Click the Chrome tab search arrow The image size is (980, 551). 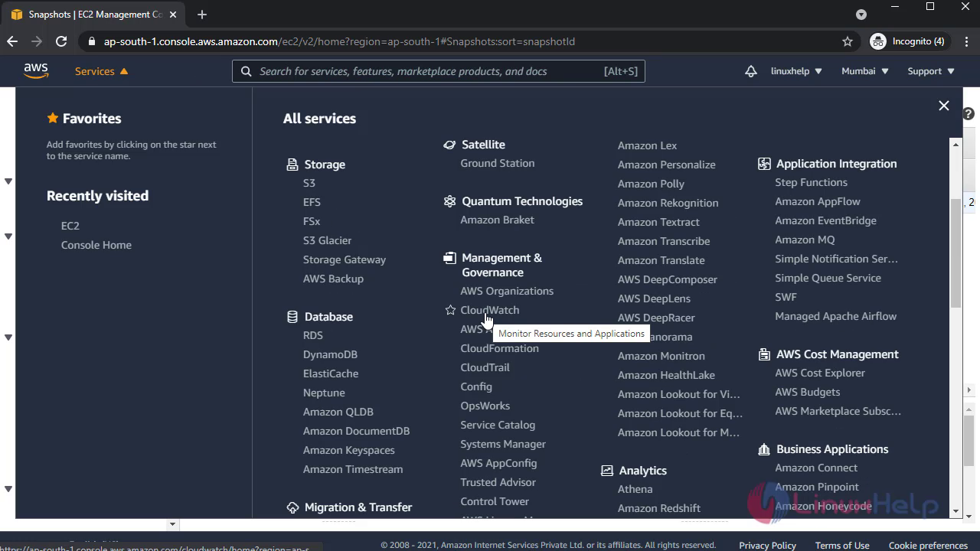click(861, 15)
